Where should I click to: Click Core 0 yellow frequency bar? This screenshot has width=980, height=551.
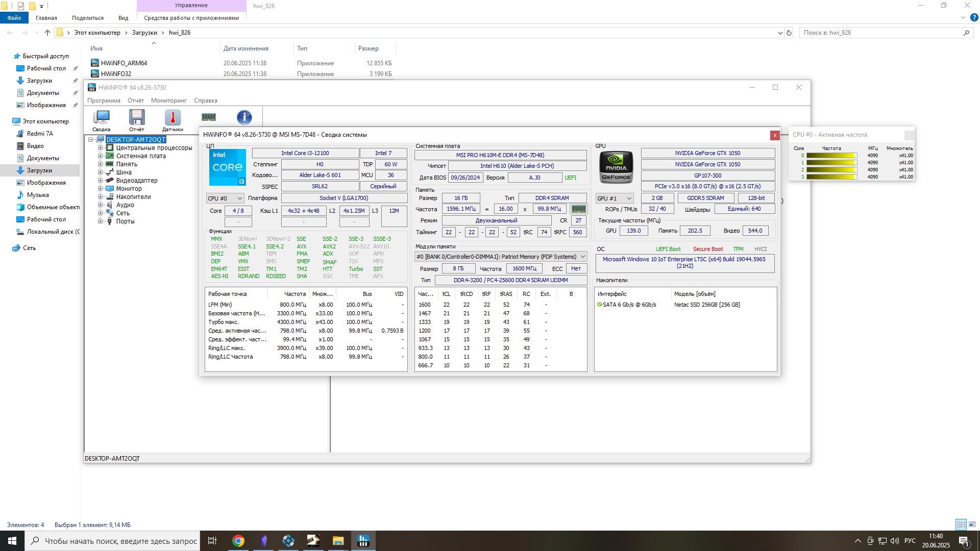[x=831, y=156]
